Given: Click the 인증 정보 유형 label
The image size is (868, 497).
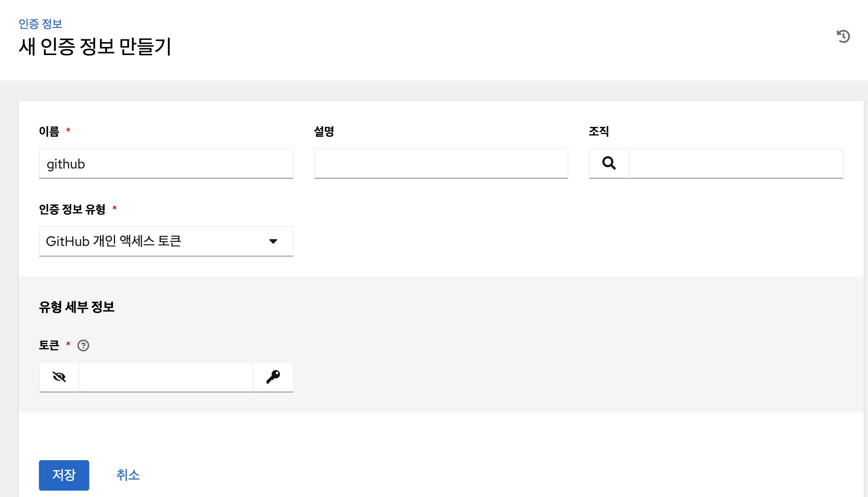Looking at the screenshot, I should 72,209.
